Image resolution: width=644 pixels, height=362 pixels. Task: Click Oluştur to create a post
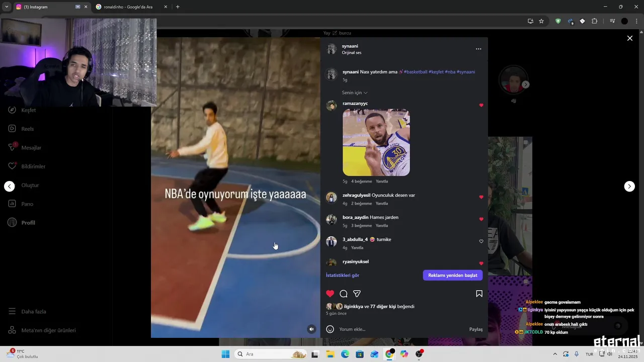point(24,185)
